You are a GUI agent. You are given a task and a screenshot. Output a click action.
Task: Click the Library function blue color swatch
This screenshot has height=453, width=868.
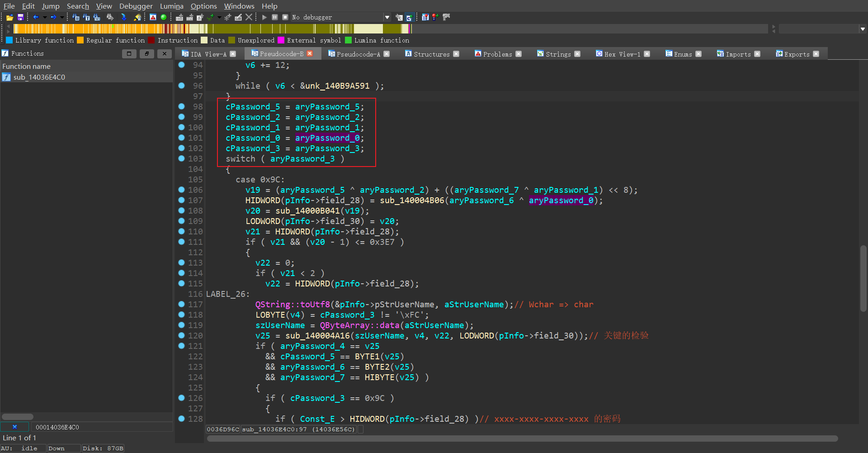pyautogui.click(x=9, y=40)
